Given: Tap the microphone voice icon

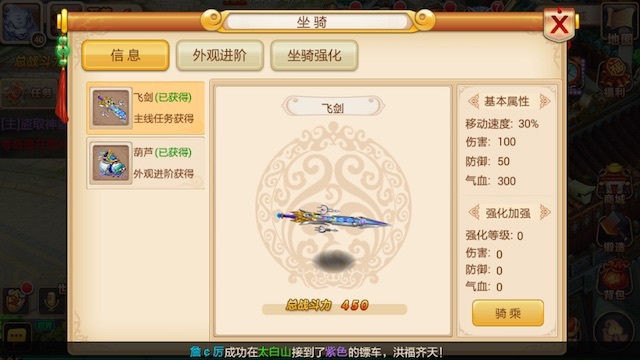Looking at the screenshot, I should pyautogui.click(x=51, y=301).
